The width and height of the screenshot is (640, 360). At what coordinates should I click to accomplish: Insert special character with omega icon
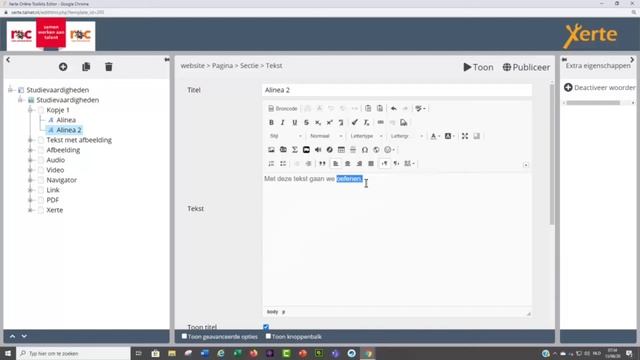364,150
